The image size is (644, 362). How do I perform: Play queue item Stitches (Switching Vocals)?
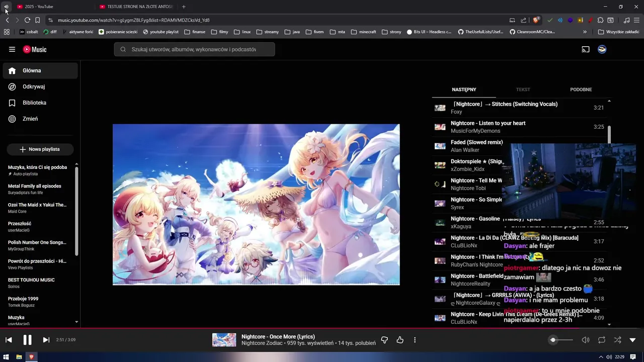(x=519, y=108)
